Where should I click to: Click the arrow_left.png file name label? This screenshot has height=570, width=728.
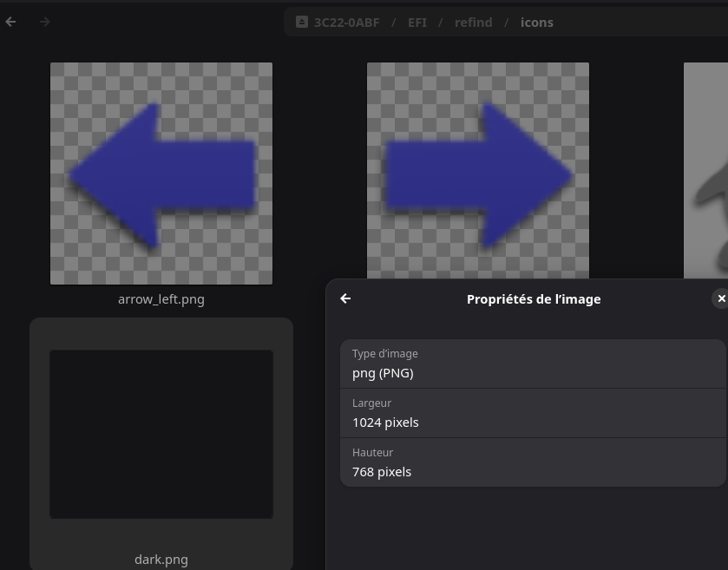[x=161, y=299]
